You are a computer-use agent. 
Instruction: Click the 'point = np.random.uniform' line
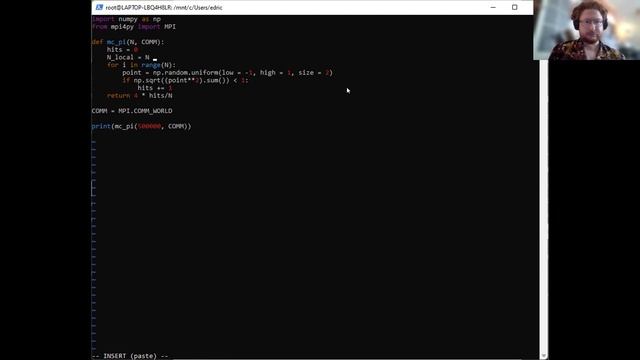(x=227, y=73)
